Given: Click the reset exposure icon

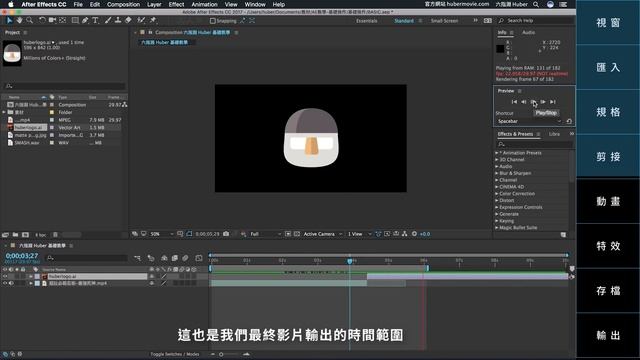Looking at the screenshot, I should (414, 234).
